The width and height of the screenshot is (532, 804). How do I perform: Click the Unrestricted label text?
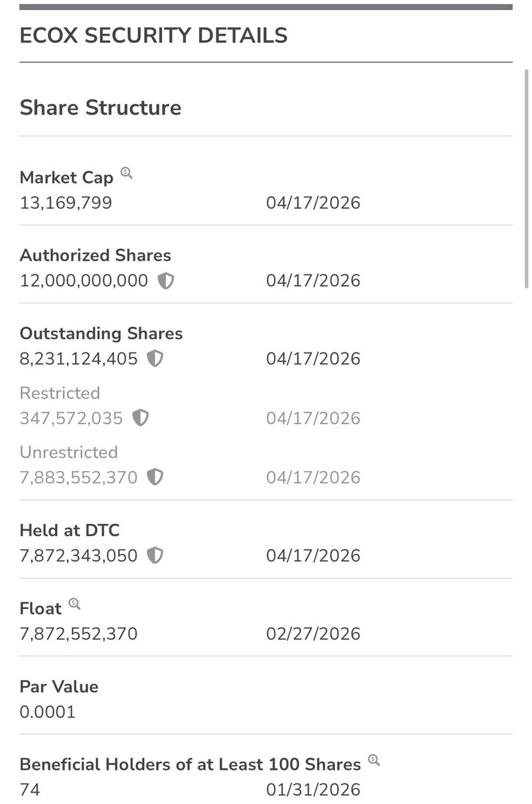[x=68, y=452]
